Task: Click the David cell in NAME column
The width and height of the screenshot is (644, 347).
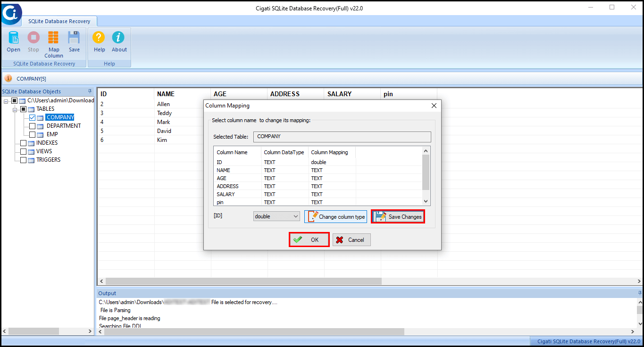Action: (x=182, y=131)
